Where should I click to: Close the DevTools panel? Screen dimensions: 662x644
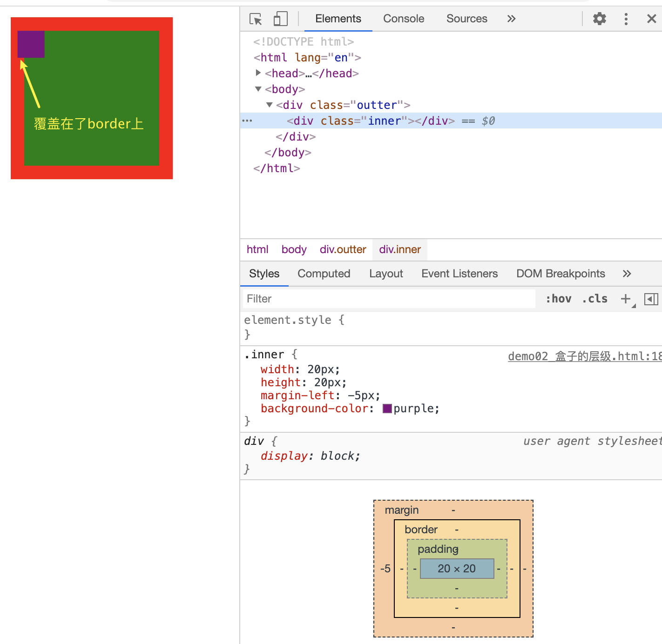point(652,19)
